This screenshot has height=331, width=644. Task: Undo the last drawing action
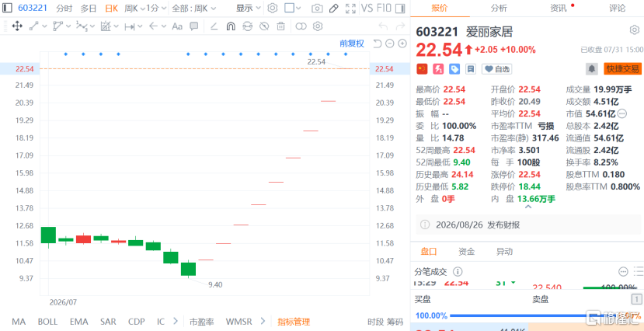tap(383, 26)
